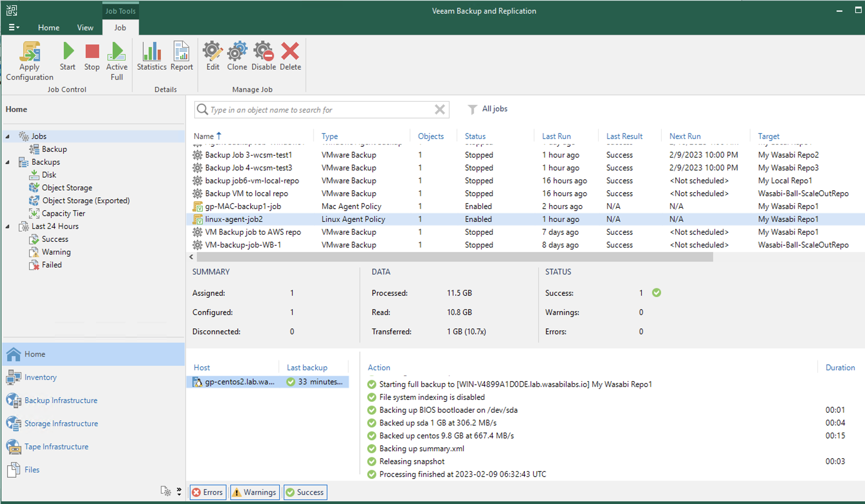Viewport: 865px width, 504px height.
Task: Click the horizontal scrollbar left arrow
Action: pyautogui.click(x=191, y=257)
